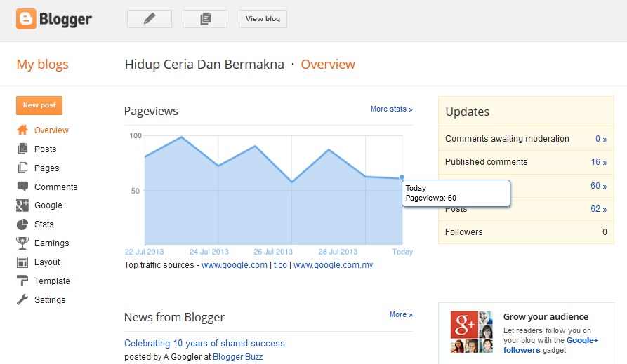Click the Layout grid icon

click(22, 262)
